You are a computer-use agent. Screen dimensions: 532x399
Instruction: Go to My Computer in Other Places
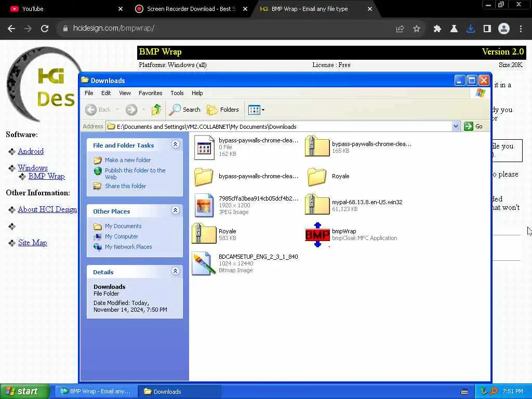tap(121, 236)
